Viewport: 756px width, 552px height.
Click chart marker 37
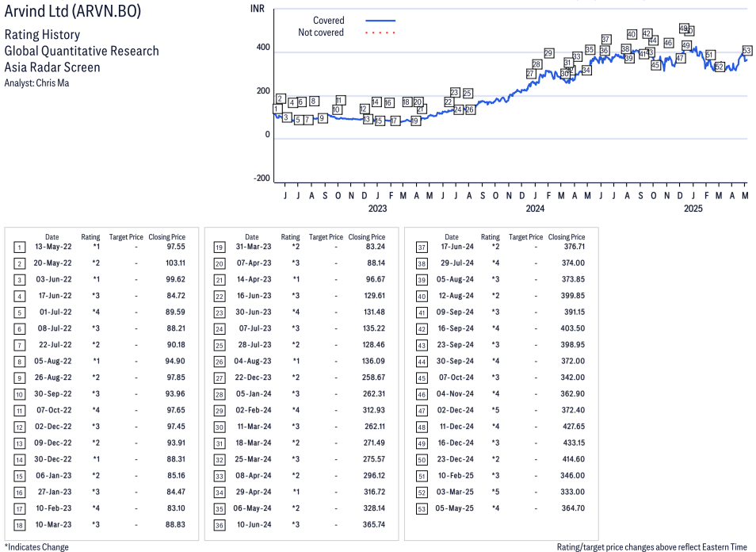[606, 39]
